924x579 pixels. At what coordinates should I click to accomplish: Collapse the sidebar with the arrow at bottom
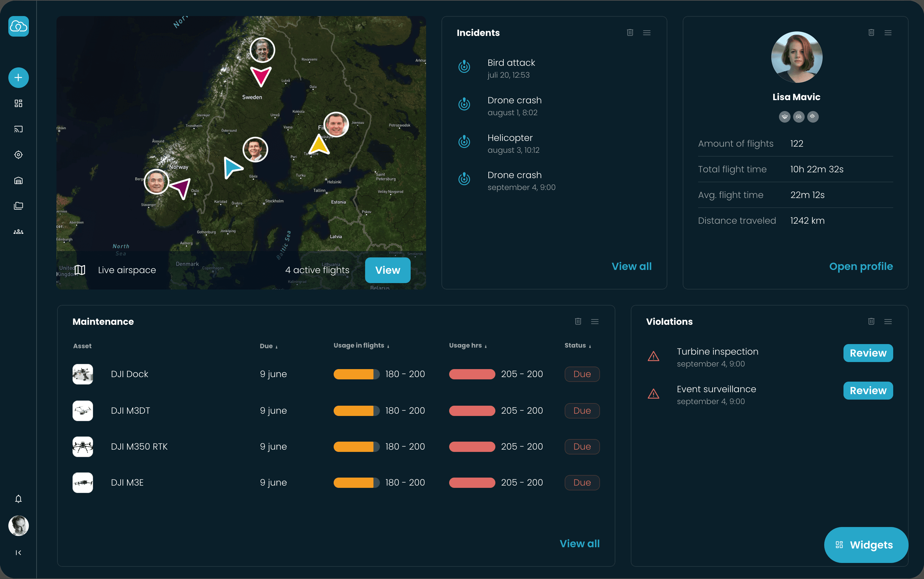click(x=18, y=553)
